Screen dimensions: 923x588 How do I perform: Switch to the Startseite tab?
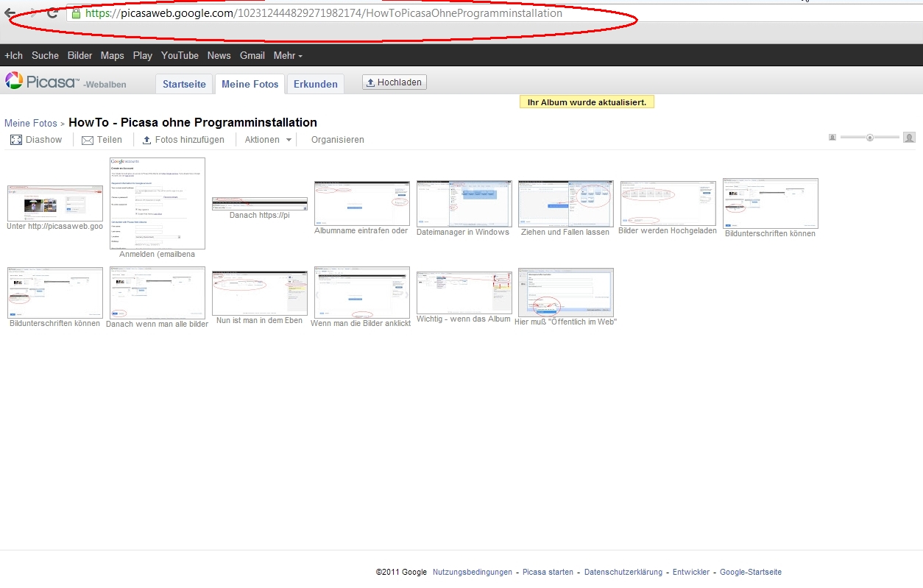point(184,84)
